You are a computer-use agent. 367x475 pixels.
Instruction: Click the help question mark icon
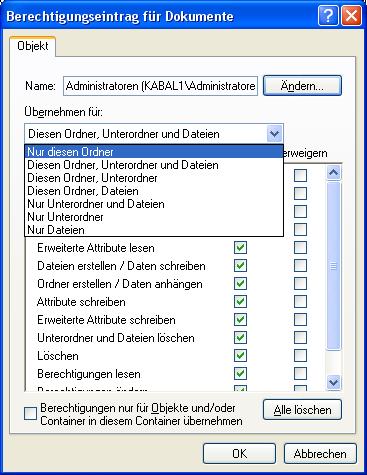328,16
